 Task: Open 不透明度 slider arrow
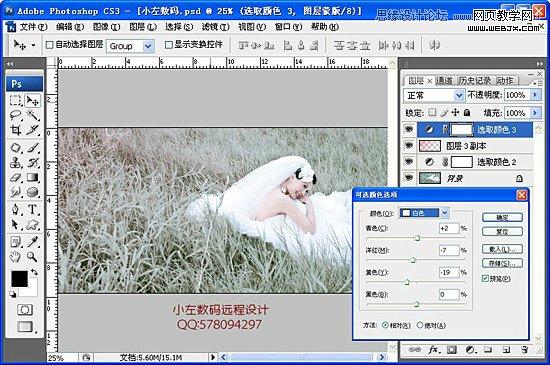535,95
